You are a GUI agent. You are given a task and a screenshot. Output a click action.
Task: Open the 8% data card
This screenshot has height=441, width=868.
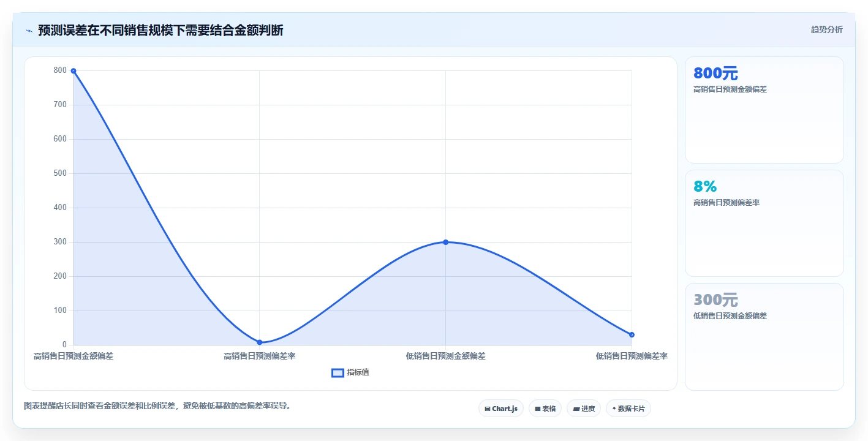click(764, 223)
